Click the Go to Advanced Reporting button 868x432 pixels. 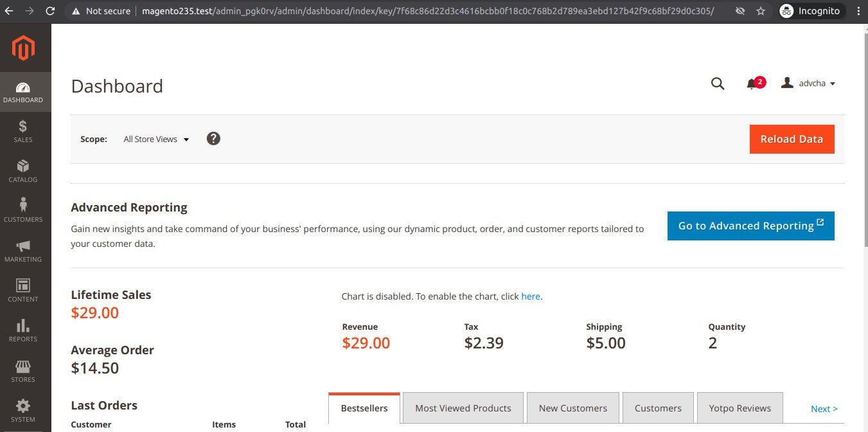click(750, 226)
